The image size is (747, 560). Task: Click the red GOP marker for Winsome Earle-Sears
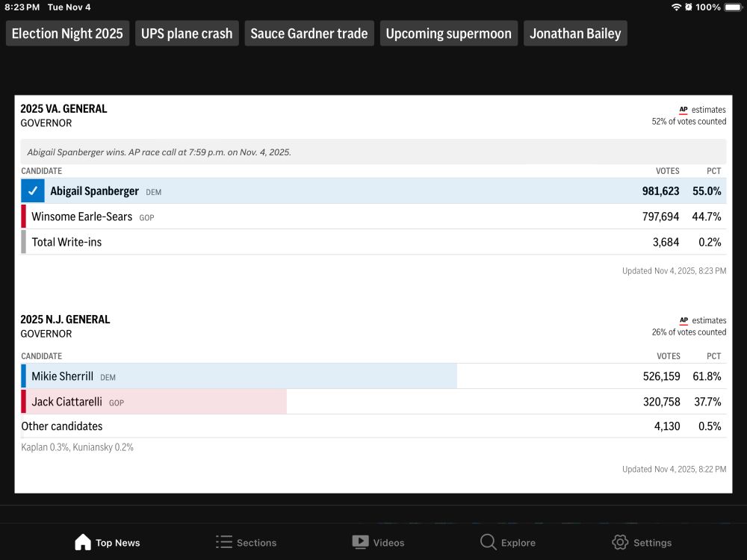[x=23, y=217]
